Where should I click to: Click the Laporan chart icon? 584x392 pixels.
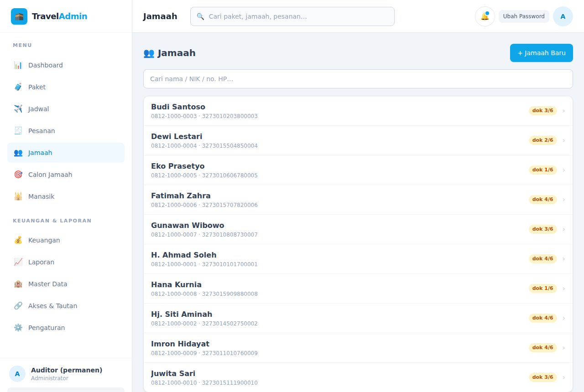point(18,262)
